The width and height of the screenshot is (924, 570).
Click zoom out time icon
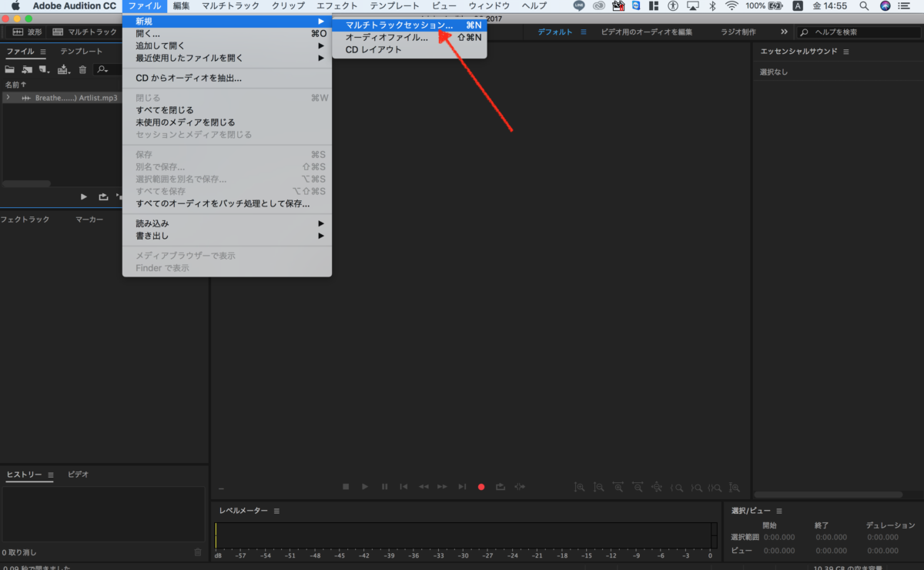[638, 487]
